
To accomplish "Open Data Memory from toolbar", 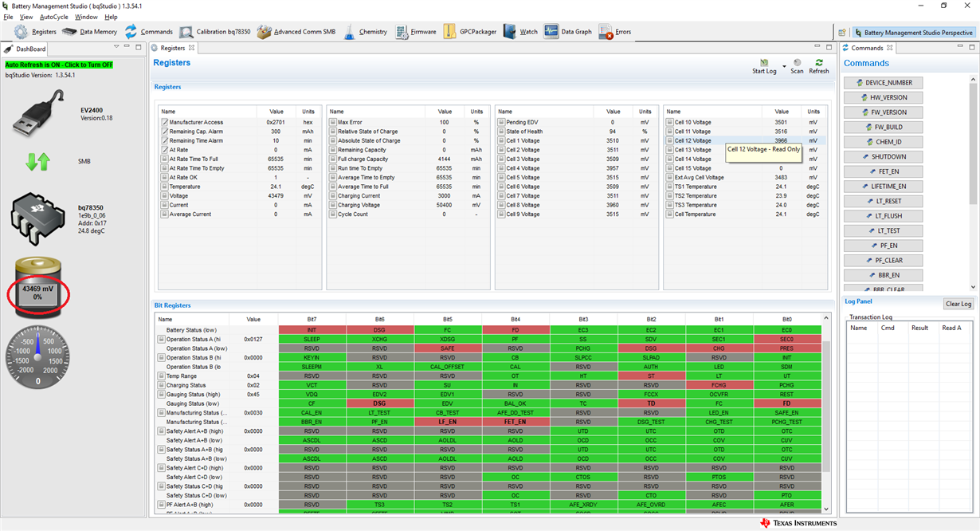I will pyautogui.click(x=89, y=32).
